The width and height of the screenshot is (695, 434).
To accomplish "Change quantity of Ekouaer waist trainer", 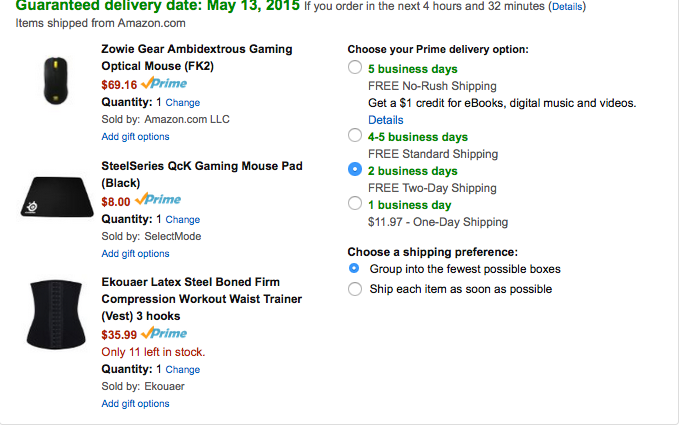I will point(182,370).
